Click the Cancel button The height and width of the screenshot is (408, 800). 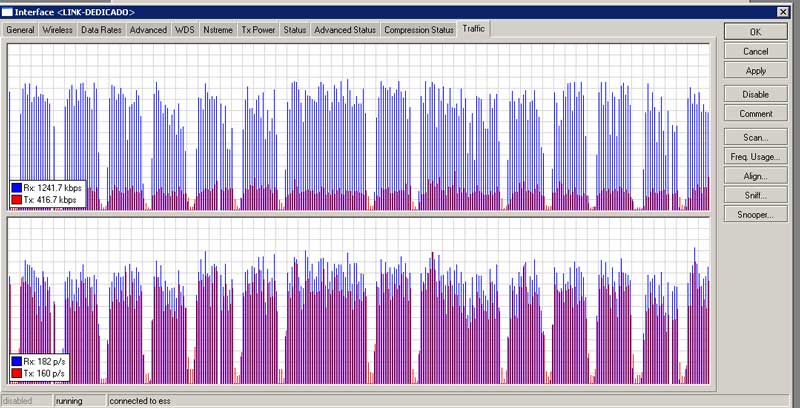tap(756, 51)
